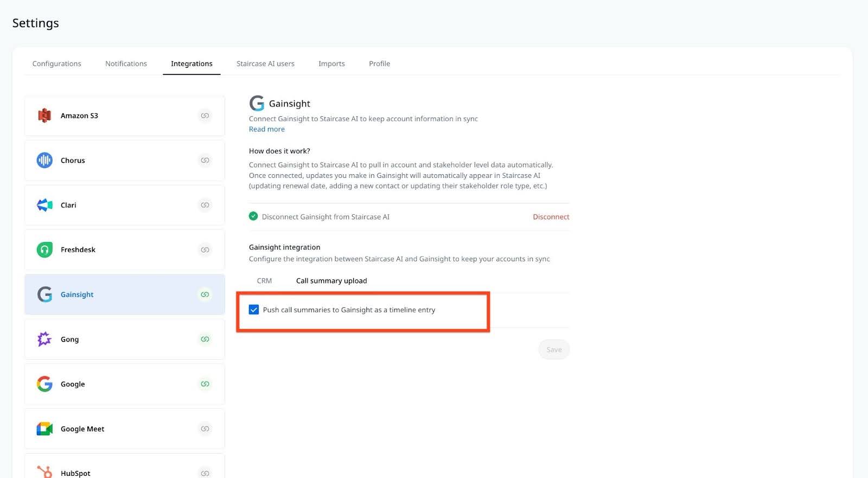Click the connected link icon for Gainsight
The height and width of the screenshot is (478, 868).
205,295
